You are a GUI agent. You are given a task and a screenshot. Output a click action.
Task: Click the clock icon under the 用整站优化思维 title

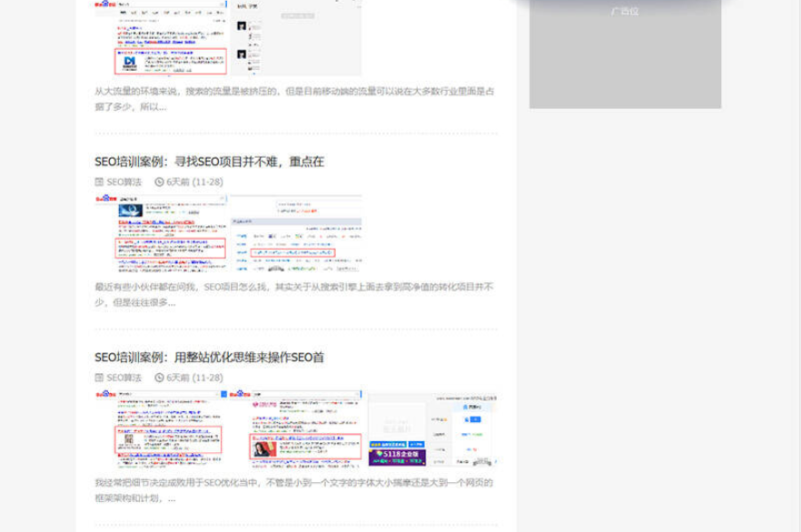click(x=159, y=378)
